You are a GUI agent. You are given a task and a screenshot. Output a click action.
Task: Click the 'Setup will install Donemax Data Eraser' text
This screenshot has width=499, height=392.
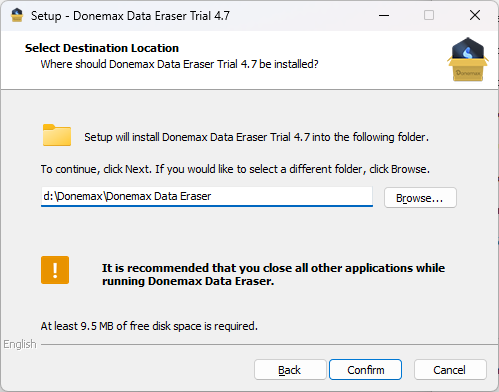pyautogui.click(x=256, y=137)
